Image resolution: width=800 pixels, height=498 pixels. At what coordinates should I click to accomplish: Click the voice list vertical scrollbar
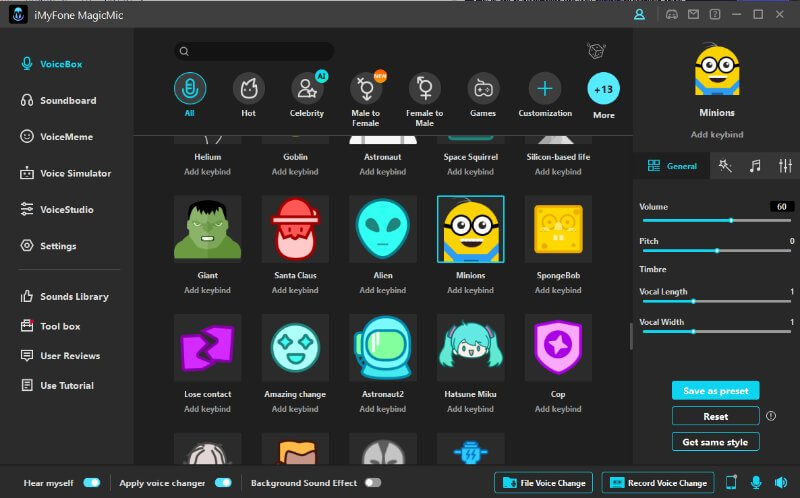pyautogui.click(x=631, y=336)
